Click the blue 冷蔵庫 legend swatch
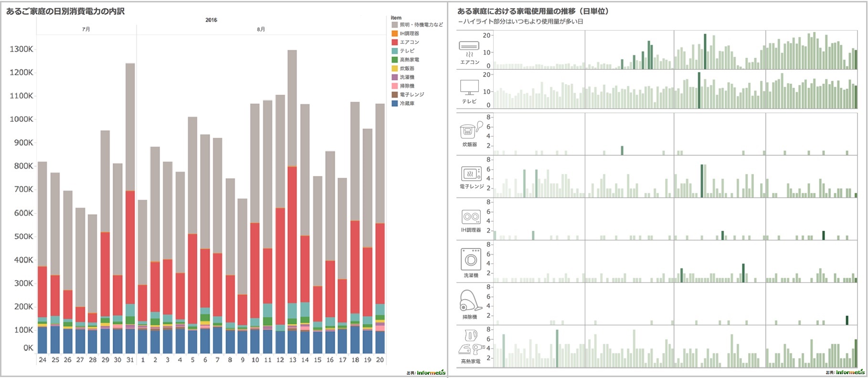 click(x=394, y=103)
